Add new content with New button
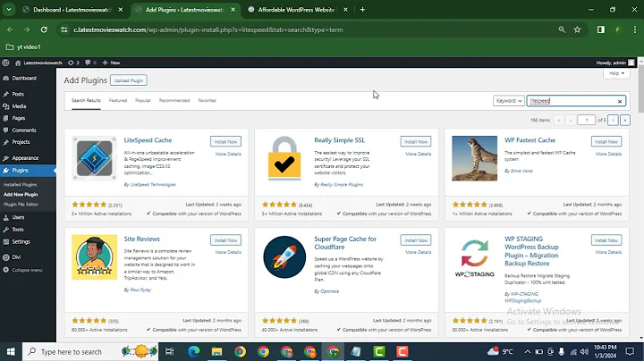The width and height of the screenshot is (644, 361). (111, 63)
